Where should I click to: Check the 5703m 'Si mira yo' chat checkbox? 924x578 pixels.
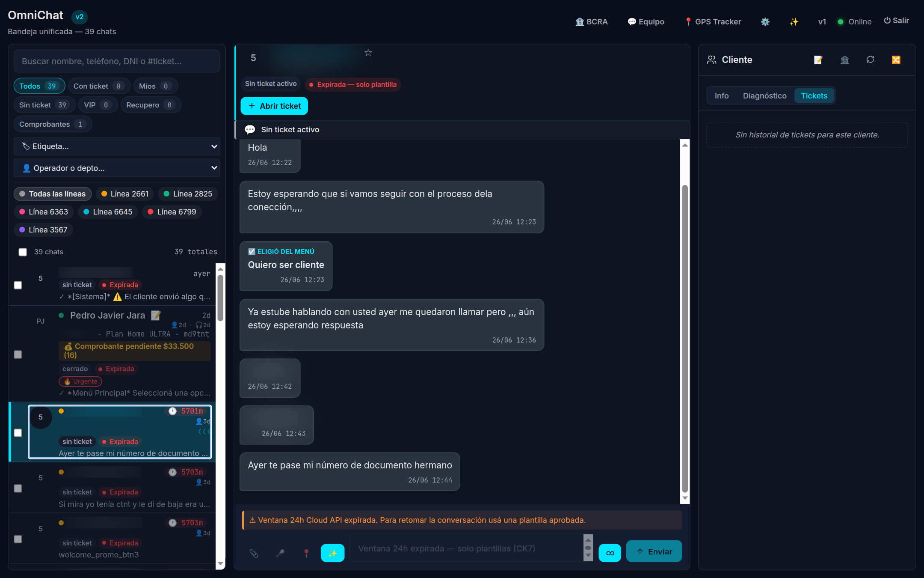[x=18, y=489]
